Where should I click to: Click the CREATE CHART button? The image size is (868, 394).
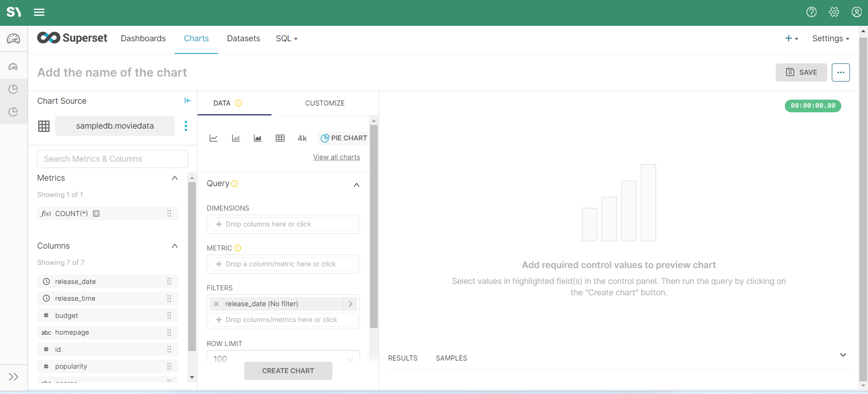[x=288, y=371]
